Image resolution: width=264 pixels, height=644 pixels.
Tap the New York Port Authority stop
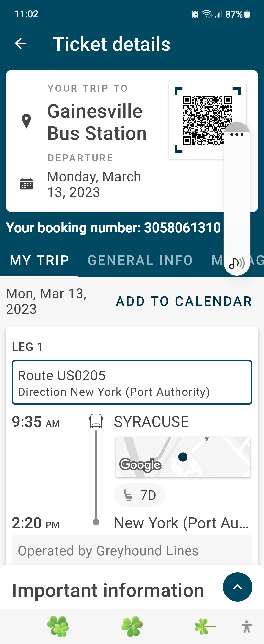pos(181,523)
